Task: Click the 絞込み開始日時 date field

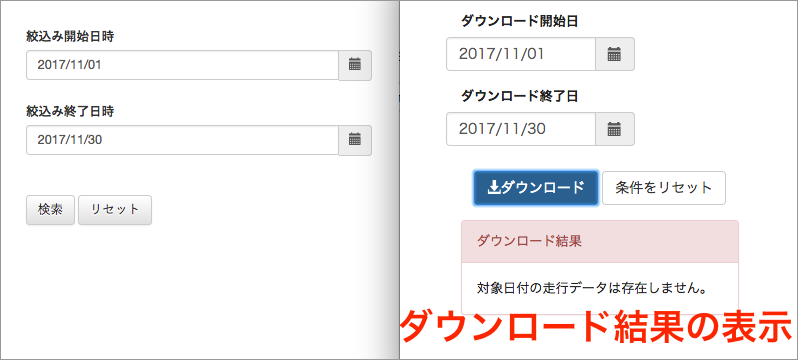Action: click(x=183, y=65)
